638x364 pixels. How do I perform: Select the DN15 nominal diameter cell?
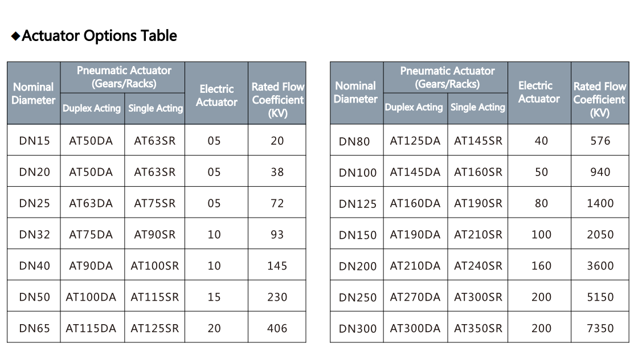pos(34,141)
